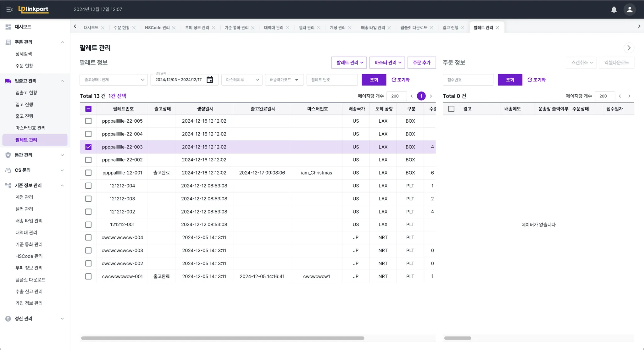Open the user profile avatar icon
Screen dimensions: 644x350
tap(630, 9)
